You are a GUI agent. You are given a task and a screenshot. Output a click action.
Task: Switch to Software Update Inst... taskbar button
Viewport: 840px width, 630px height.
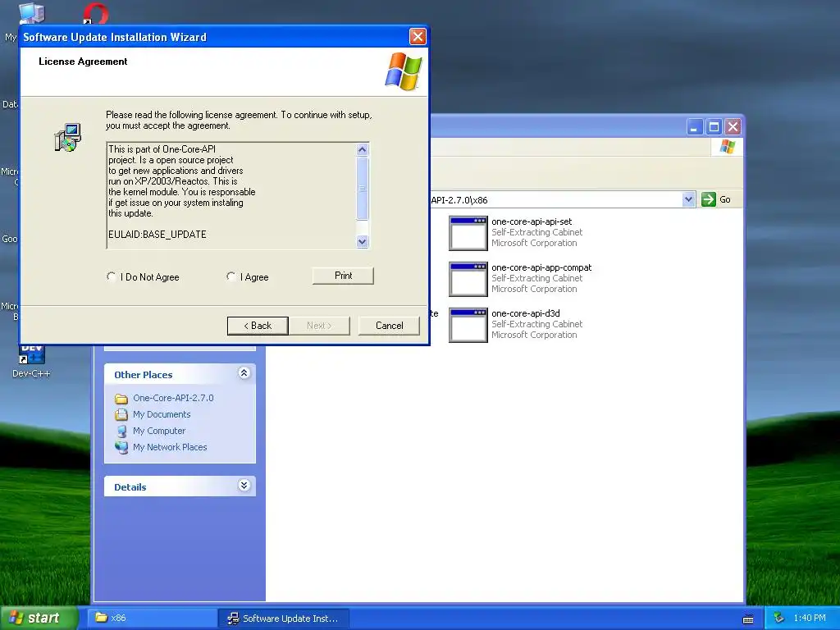(x=284, y=619)
